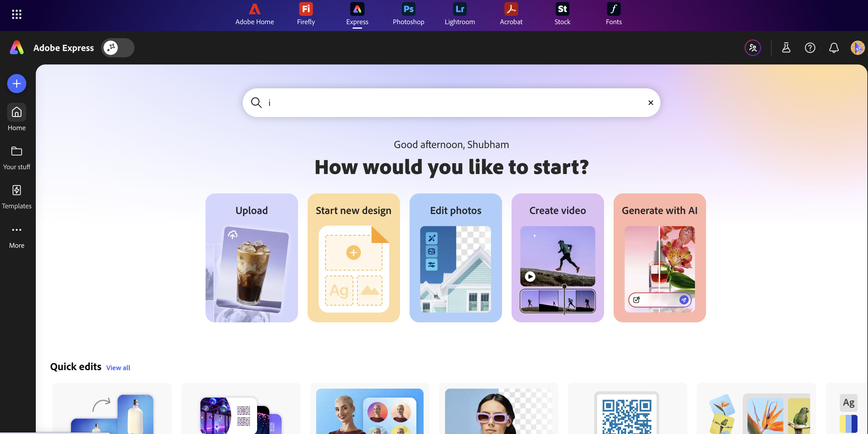The width and height of the screenshot is (868, 434).
Task: Open the QR code quick edit thumbnail
Action: pos(627,409)
